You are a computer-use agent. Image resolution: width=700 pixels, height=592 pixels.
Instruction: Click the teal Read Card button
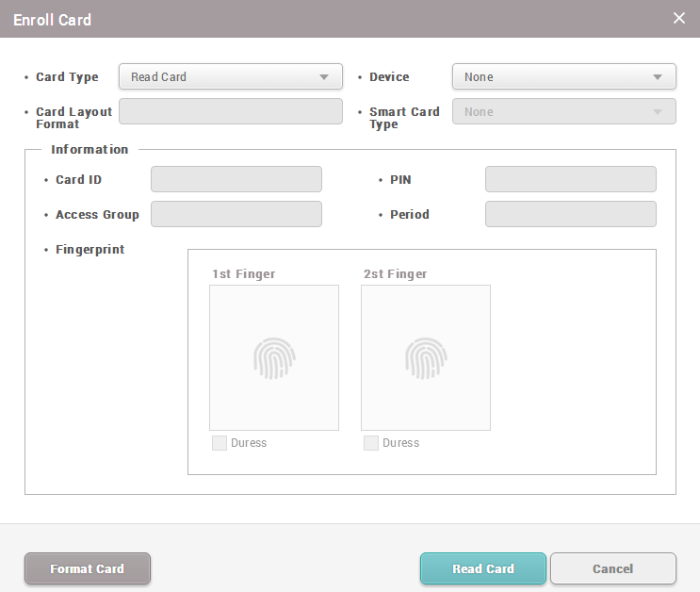(x=482, y=568)
